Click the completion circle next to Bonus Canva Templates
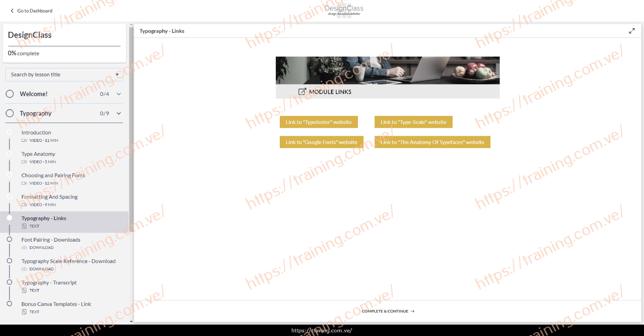Image resolution: width=644 pixels, height=336 pixels. click(10, 304)
